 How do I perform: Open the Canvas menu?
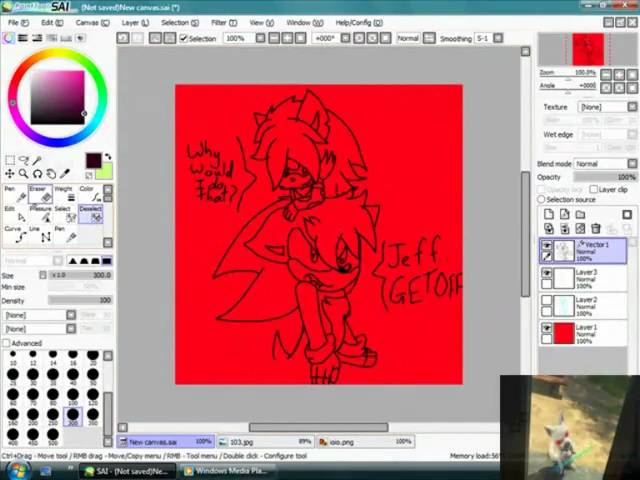[x=93, y=23]
